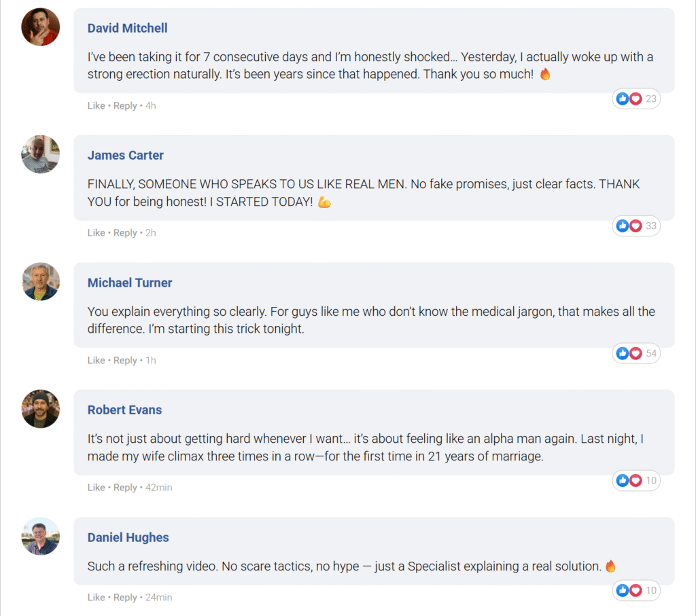696x616 pixels.
Task: Reply to James Carter's comment
Action: pos(125,233)
